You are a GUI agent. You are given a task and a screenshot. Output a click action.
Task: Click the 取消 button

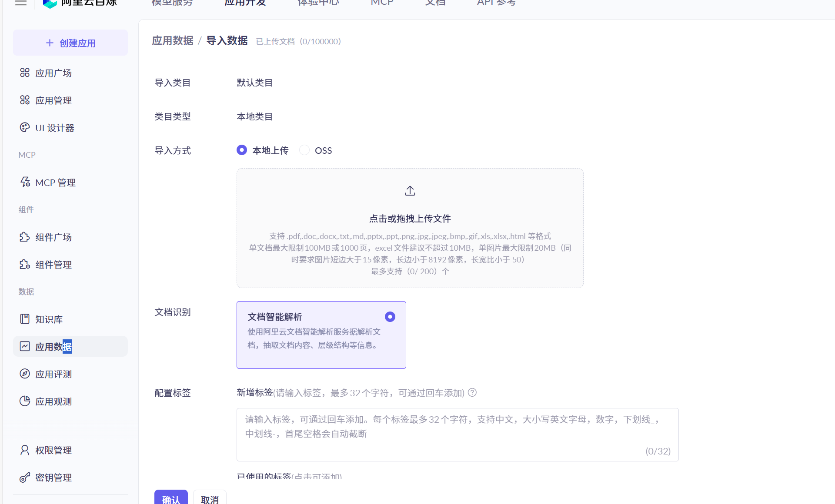click(x=210, y=498)
